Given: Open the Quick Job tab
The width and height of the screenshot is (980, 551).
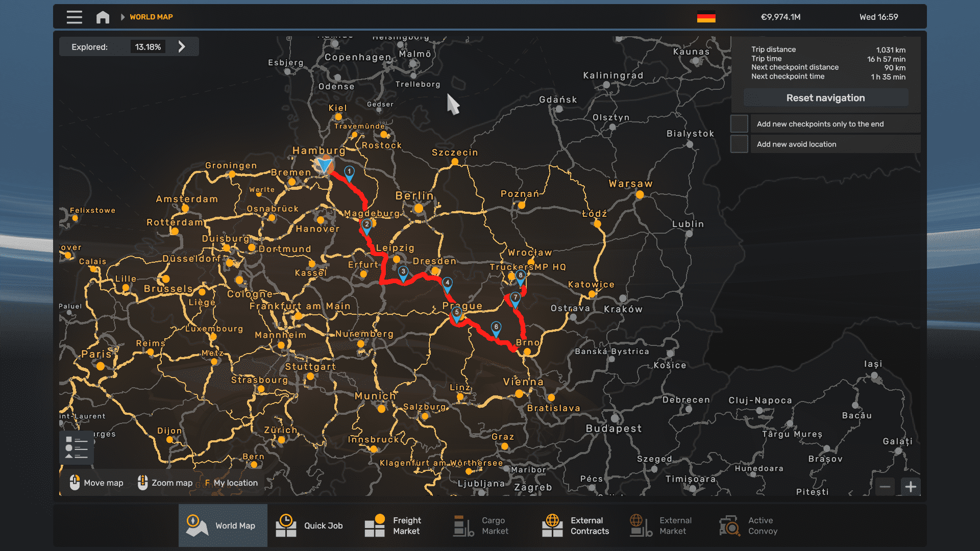Looking at the screenshot, I should (311, 525).
